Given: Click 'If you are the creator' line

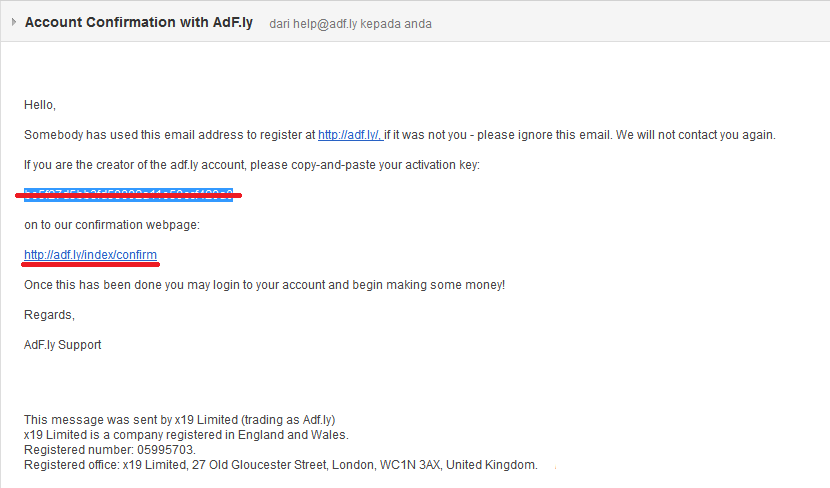Looking at the screenshot, I should tap(250, 165).
